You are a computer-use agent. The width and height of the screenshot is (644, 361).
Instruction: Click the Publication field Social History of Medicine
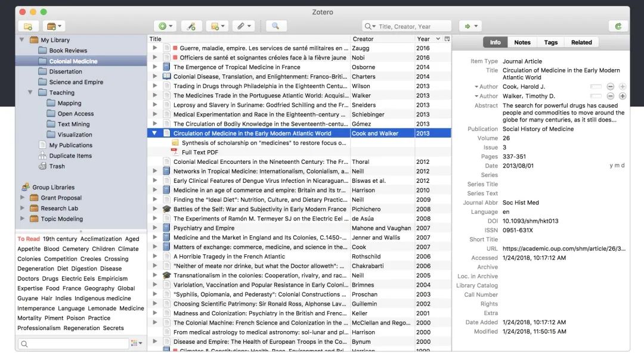coord(538,129)
